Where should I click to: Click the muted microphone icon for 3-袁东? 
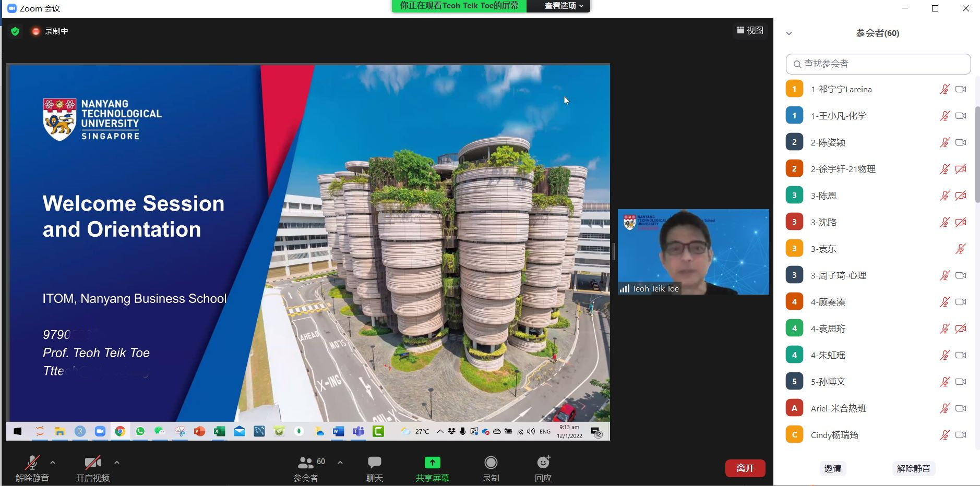[960, 249]
